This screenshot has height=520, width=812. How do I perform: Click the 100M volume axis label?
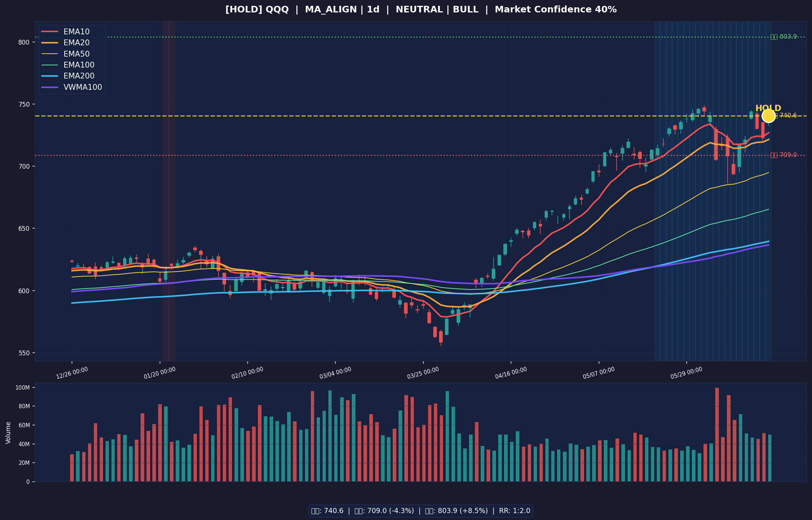tap(22, 387)
